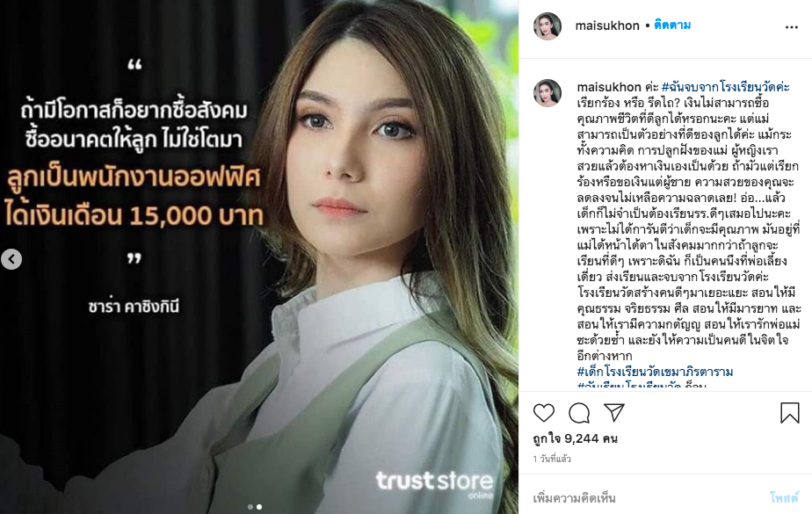Click the main post photo of the woman

pyautogui.click(x=259, y=257)
